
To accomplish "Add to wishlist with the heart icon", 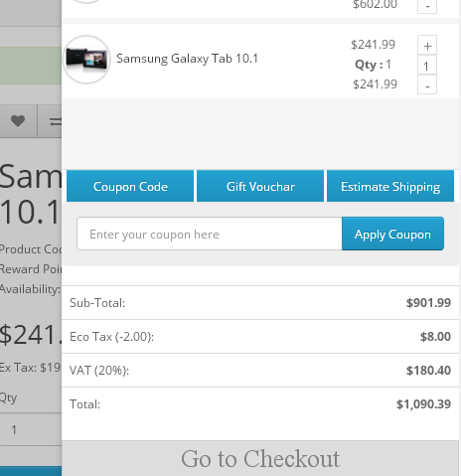I will [x=18, y=121].
